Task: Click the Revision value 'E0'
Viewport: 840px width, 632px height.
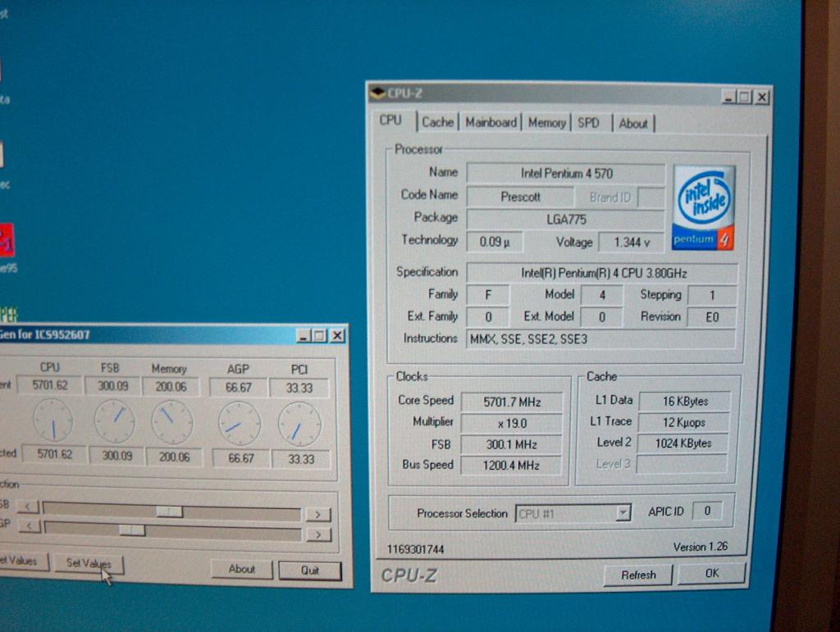Action: coord(711,317)
